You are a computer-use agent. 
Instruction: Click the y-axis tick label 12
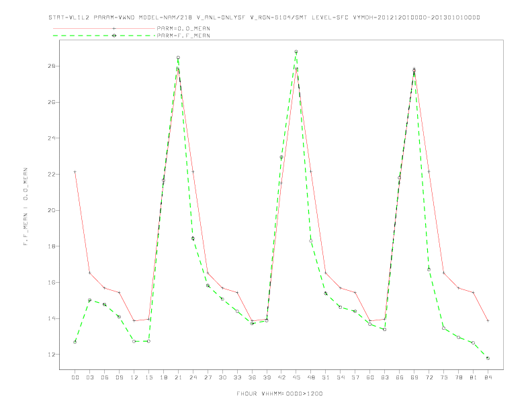52,355
